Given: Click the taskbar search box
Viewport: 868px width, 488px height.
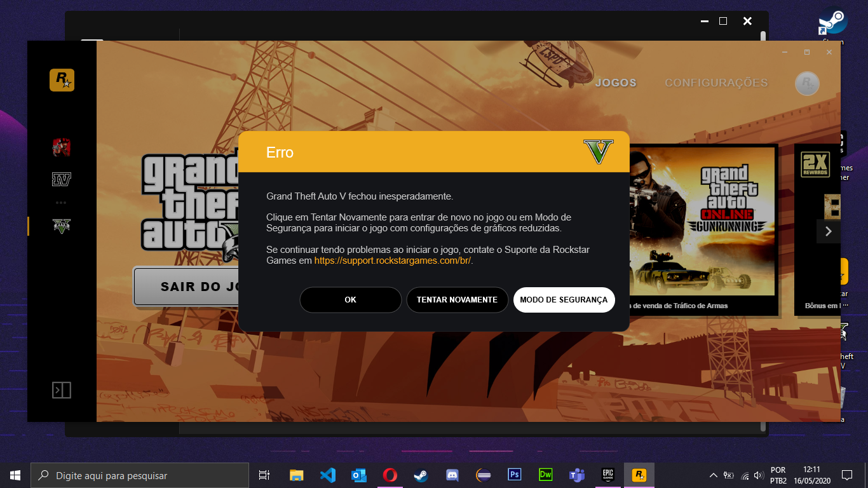Looking at the screenshot, I should (140, 475).
